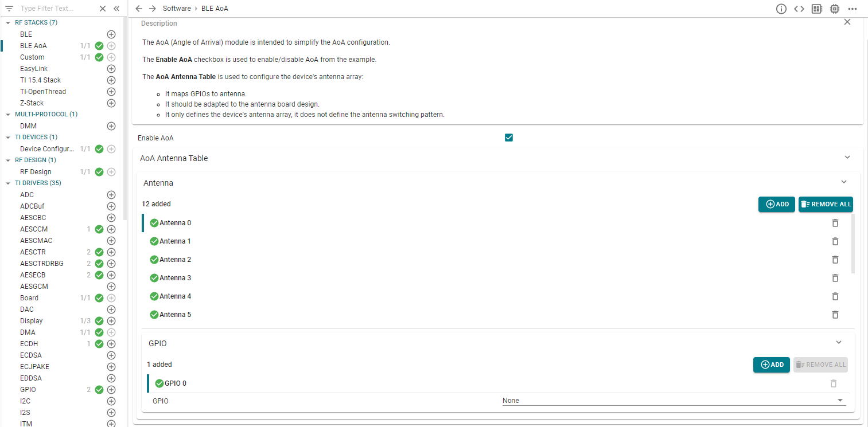Click the trash icon for Antenna 0
This screenshot has height=427, width=868.
835,223
